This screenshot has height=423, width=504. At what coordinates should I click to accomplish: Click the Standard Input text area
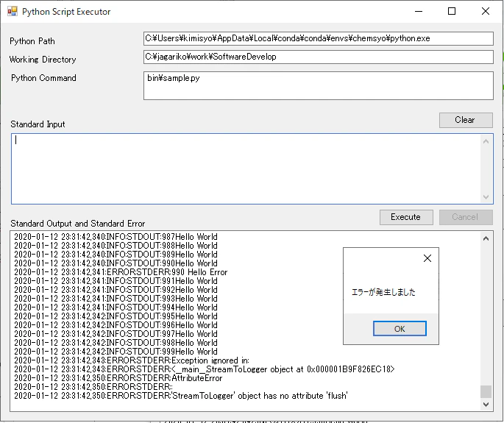[246, 168]
